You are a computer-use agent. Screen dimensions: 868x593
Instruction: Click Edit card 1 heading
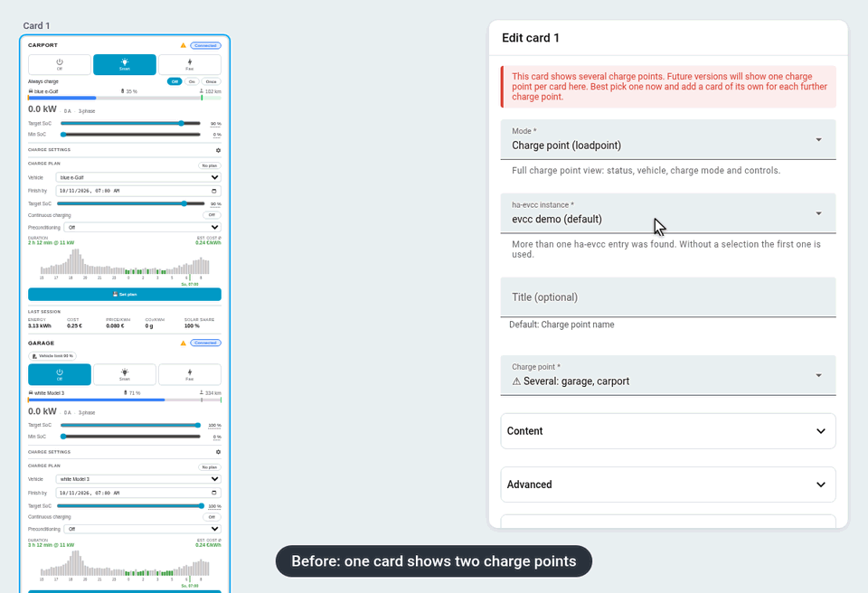pyautogui.click(x=531, y=38)
